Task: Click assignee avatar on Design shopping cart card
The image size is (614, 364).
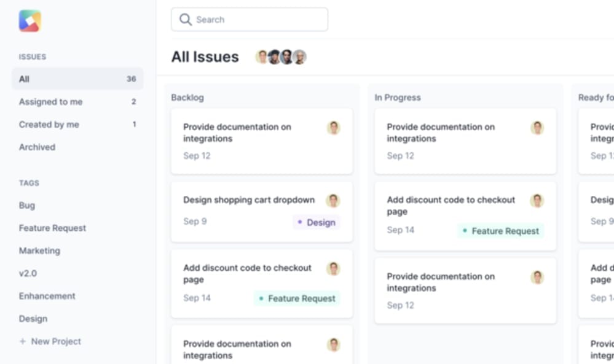Action: [x=333, y=201]
